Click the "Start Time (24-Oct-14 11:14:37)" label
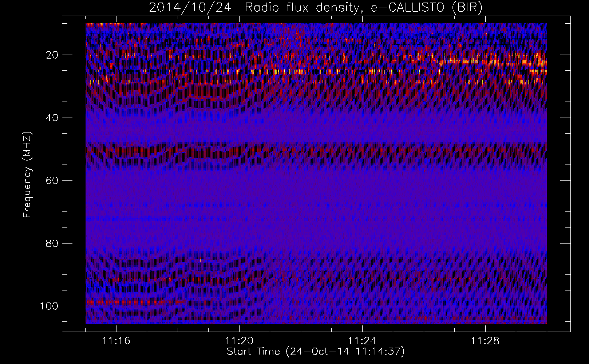 [x=316, y=352]
